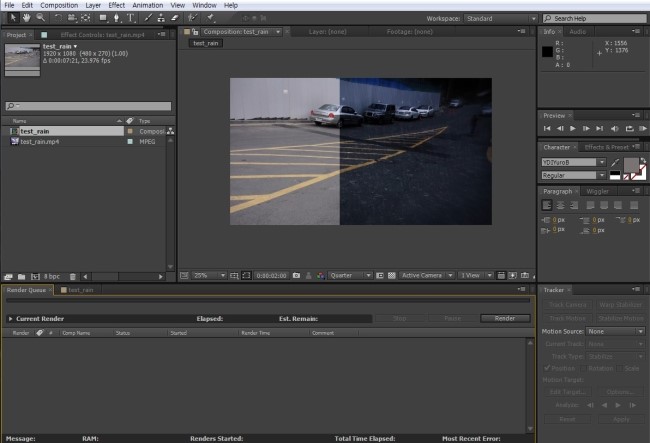Click current time 0:00:02:00 in viewer

[x=271, y=276]
